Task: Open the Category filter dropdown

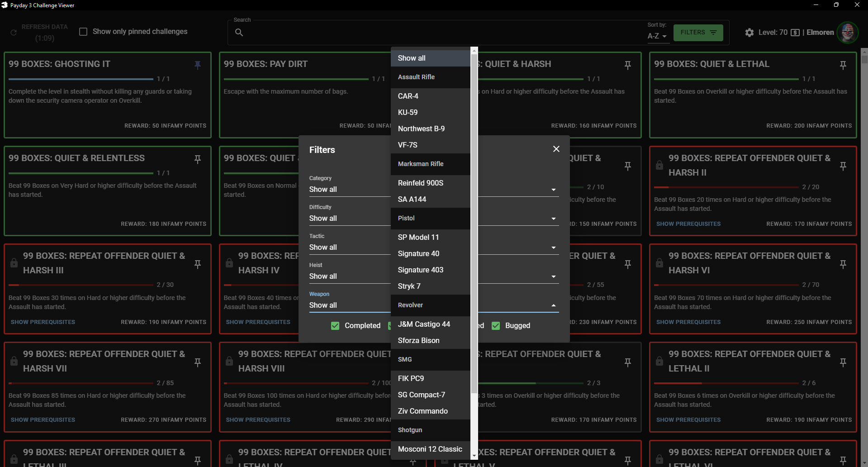Action: (434, 190)
